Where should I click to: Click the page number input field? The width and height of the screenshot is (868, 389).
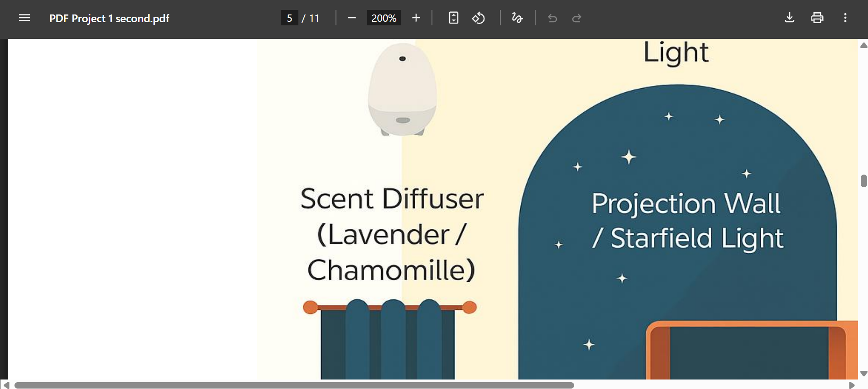(289, 18)
